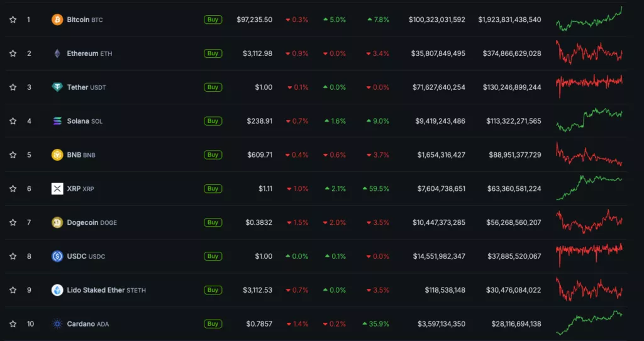Open the BNB coin page link

click(81, 154)
